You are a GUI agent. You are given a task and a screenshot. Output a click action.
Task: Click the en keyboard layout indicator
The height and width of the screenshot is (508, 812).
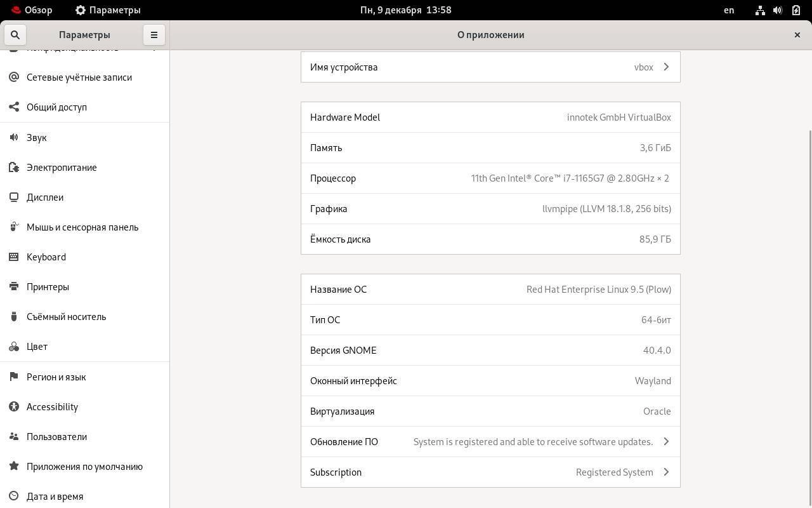pos(729,10)
